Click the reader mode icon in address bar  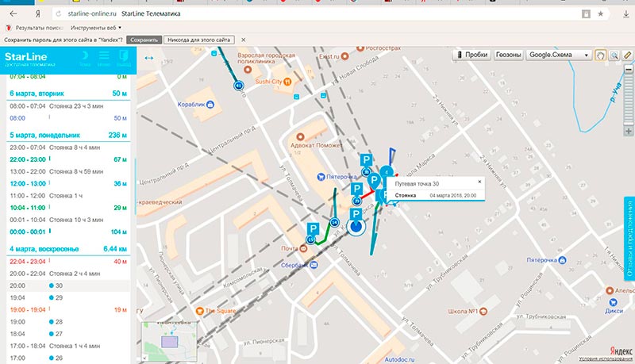point(586,13)
